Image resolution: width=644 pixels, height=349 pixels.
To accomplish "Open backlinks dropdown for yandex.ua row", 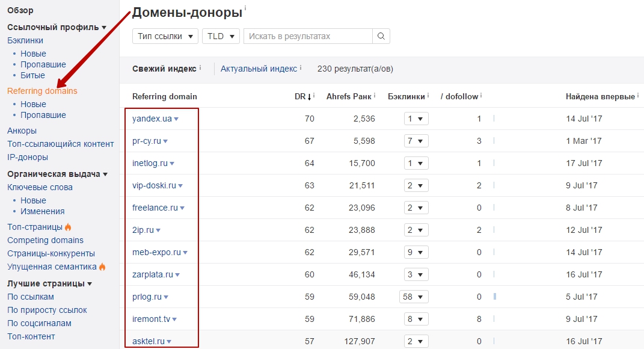I will coord(416,119).
